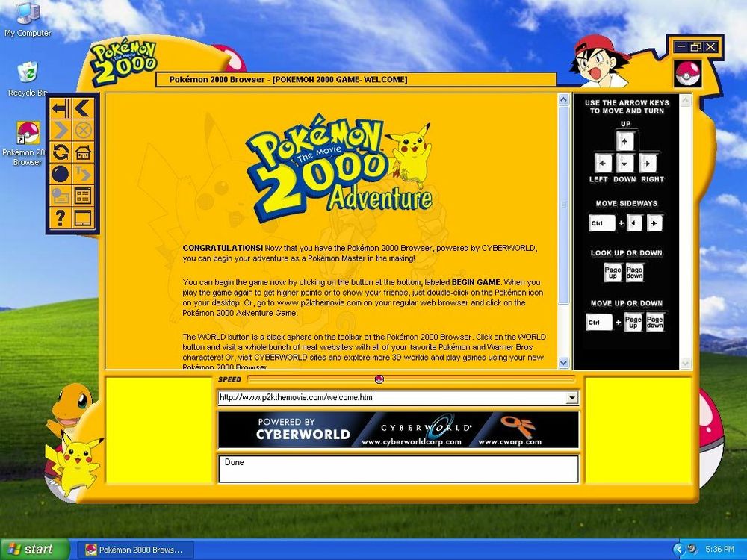The height and width of the screenshot is (560, 747).
Task: Click the blank window frame toolbar icon
Action: click(x=83, y=218)
